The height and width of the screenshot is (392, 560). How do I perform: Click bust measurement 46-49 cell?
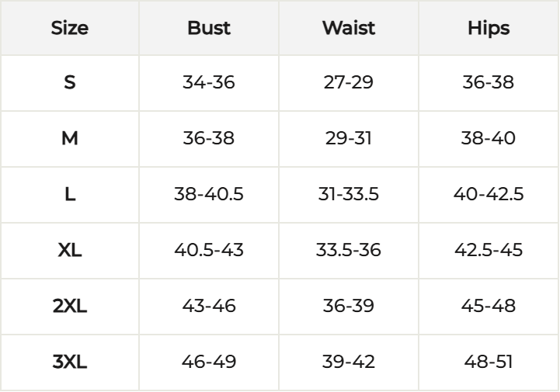[x=209, y=362]
